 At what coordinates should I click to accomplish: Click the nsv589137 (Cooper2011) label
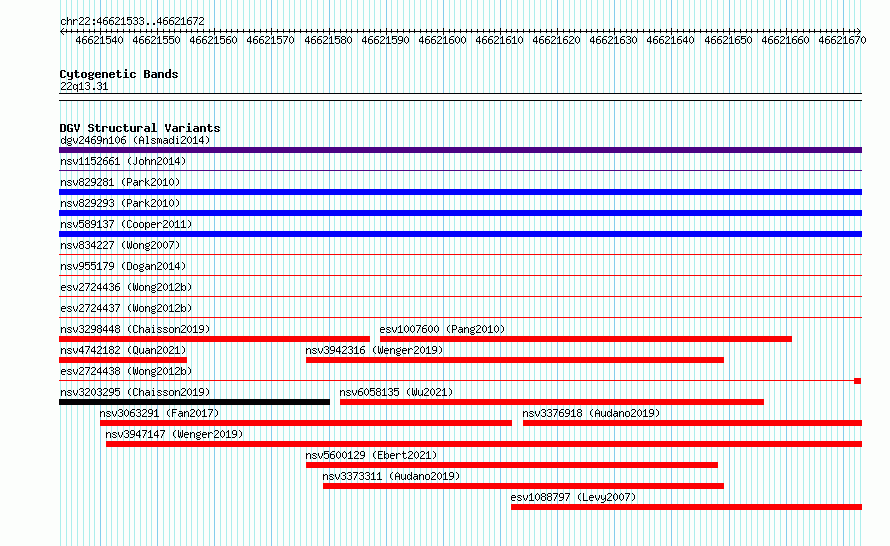point(126,224)
